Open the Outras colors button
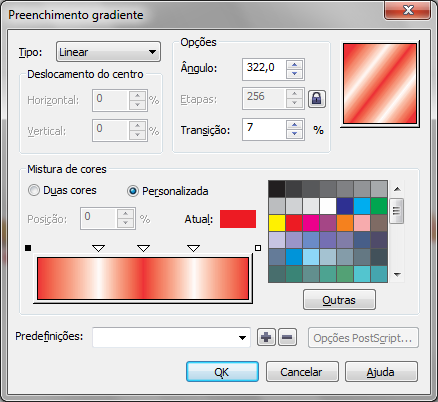This screenshot has width=438, height=402. [339, 300]
